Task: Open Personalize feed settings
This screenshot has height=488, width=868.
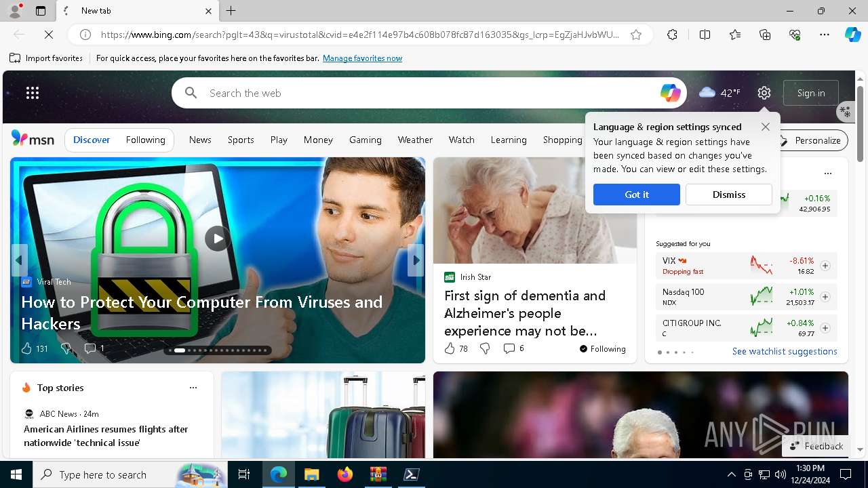Action: pos(810,140)
